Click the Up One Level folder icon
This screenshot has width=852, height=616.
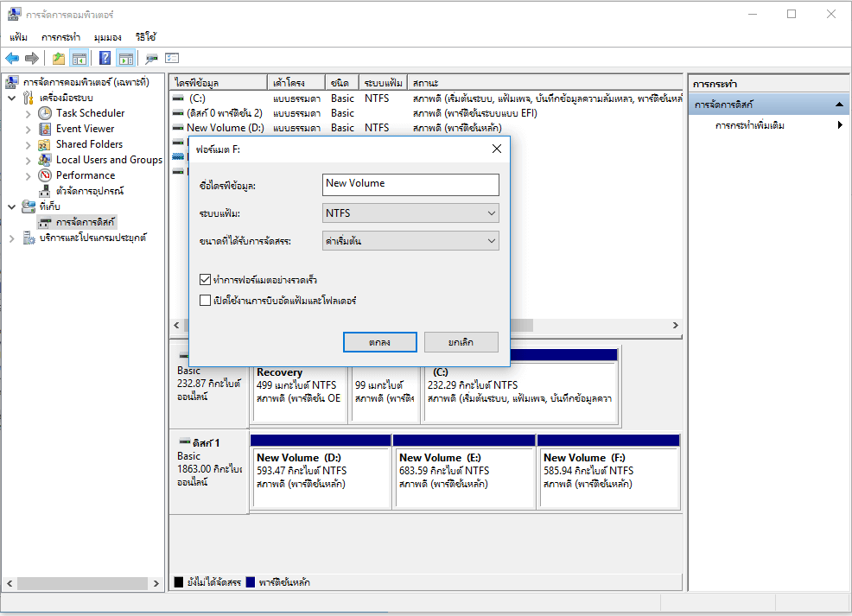[58, 58]
